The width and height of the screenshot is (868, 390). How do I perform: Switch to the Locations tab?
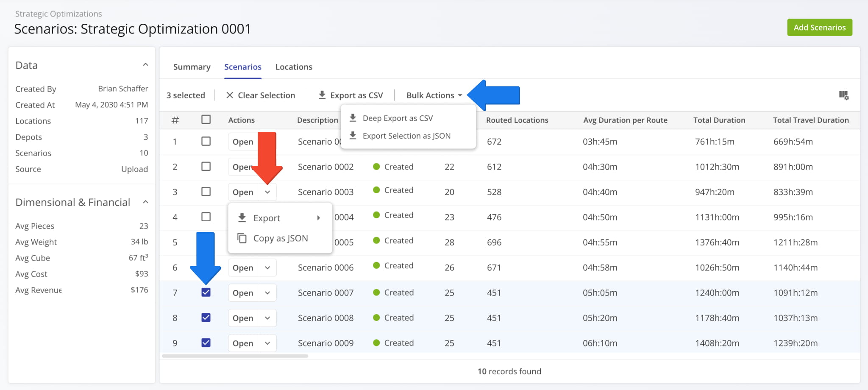[x=294, y=67]
